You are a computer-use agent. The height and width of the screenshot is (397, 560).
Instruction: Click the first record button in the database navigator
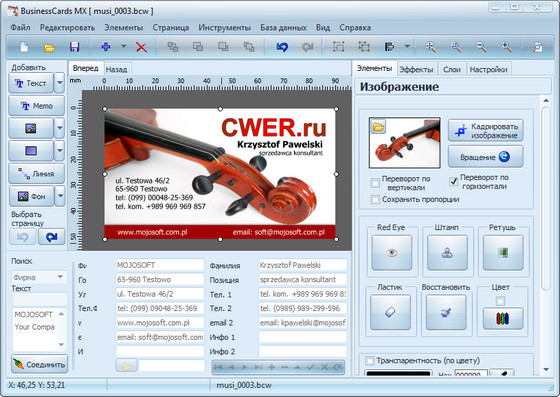coord(219,367)
